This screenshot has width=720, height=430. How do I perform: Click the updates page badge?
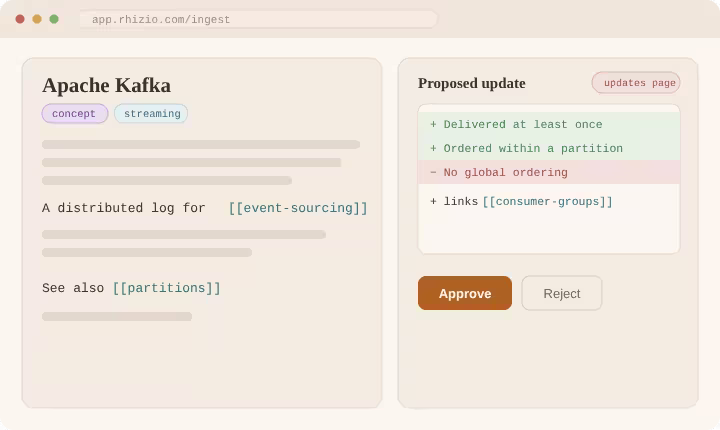636,83
